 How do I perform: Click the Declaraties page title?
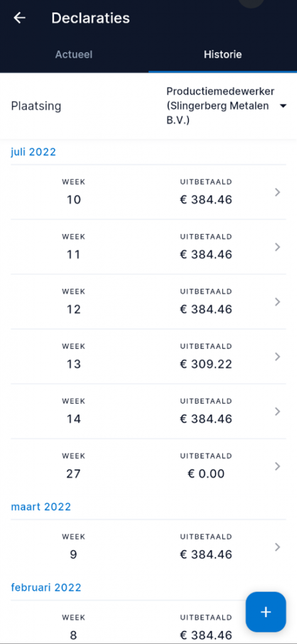pyautogui.click(x=90, y=18)
